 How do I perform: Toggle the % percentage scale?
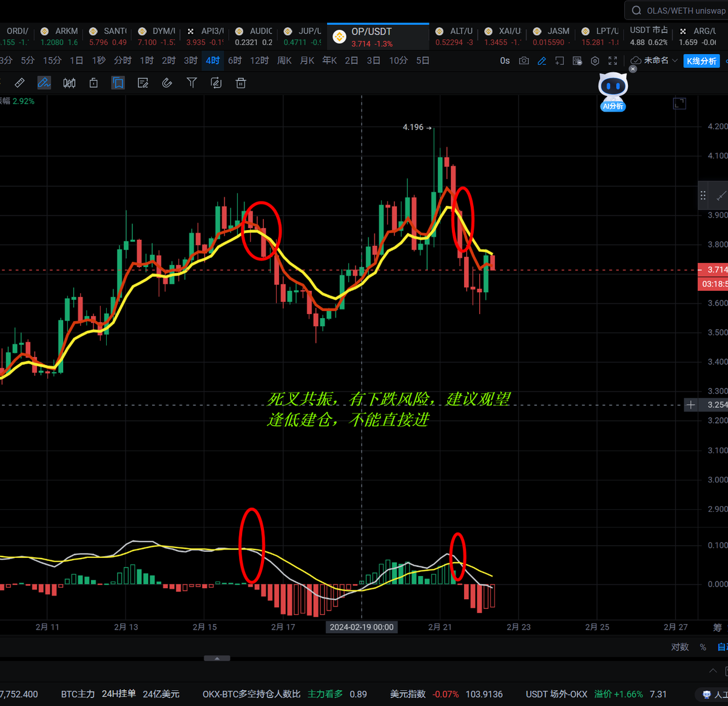point(703,647)
